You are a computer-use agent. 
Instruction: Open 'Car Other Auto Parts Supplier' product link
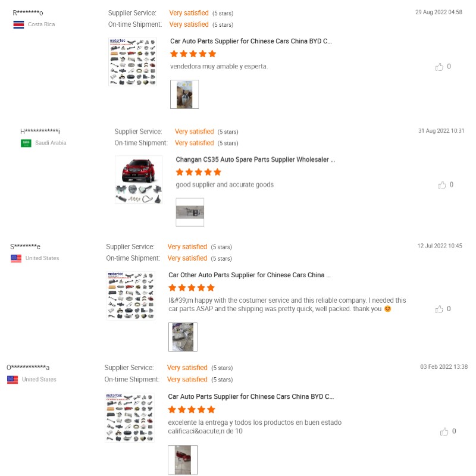click(x=250, y=275)
